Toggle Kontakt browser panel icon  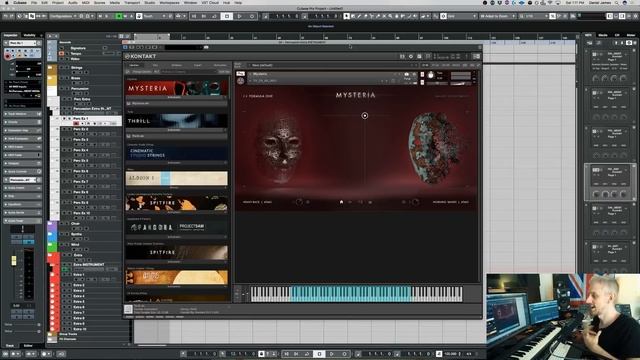coord(402,56)
